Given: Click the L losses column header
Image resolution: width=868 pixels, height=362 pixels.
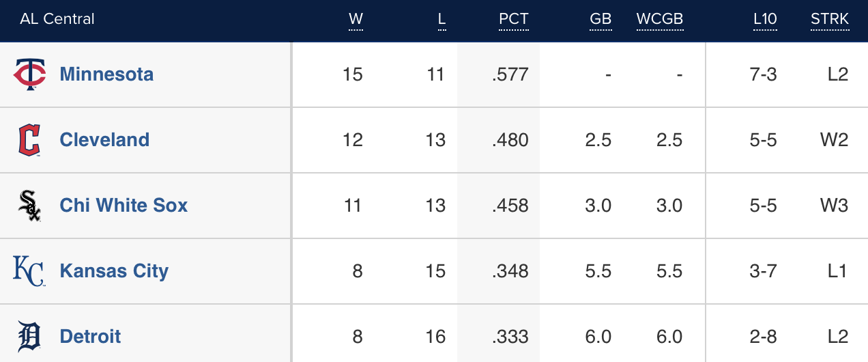Looking at the screenshot, I should pyautogui.click(x=442, y=19).
